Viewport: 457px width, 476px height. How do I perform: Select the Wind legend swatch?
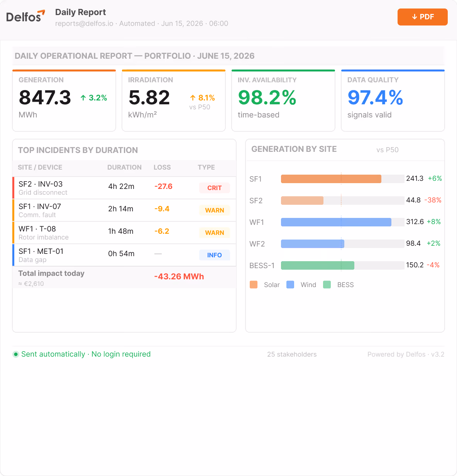point(290,285)
